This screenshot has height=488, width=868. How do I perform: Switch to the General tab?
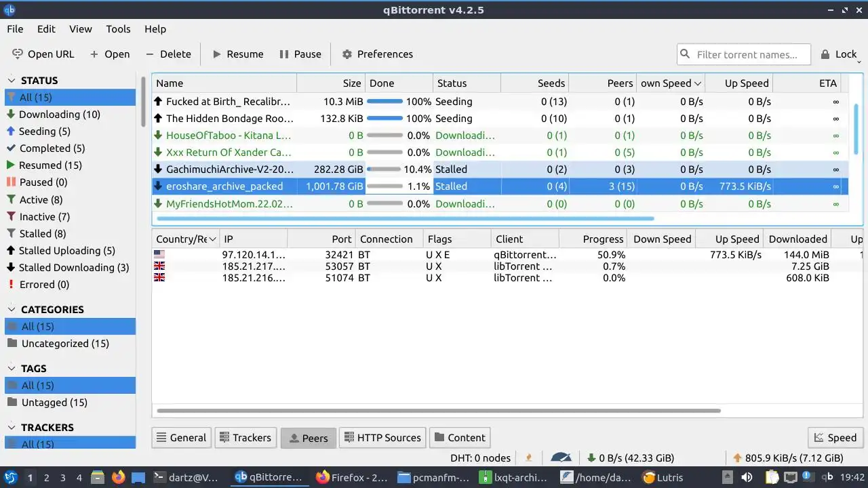coord(181,438)
